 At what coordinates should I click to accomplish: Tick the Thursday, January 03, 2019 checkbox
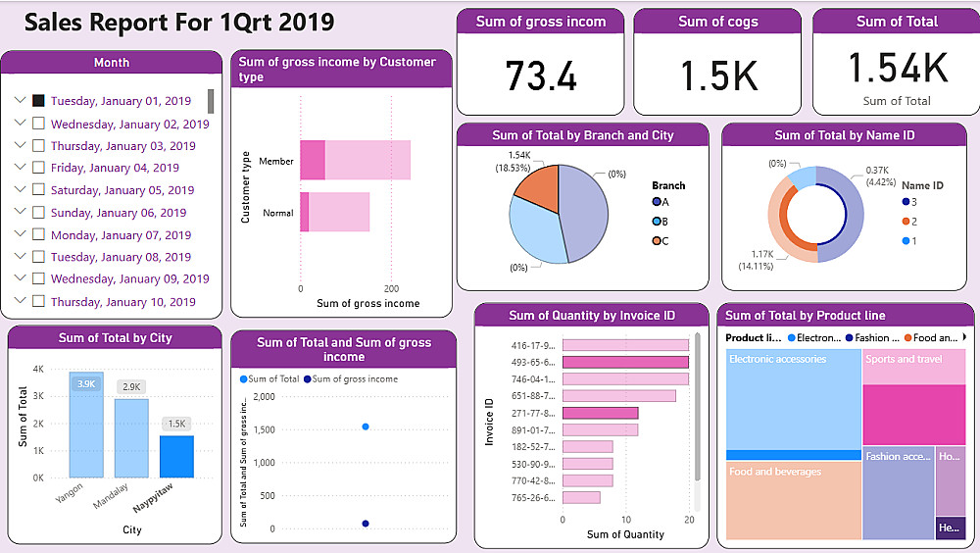click(x=38, y=146)
